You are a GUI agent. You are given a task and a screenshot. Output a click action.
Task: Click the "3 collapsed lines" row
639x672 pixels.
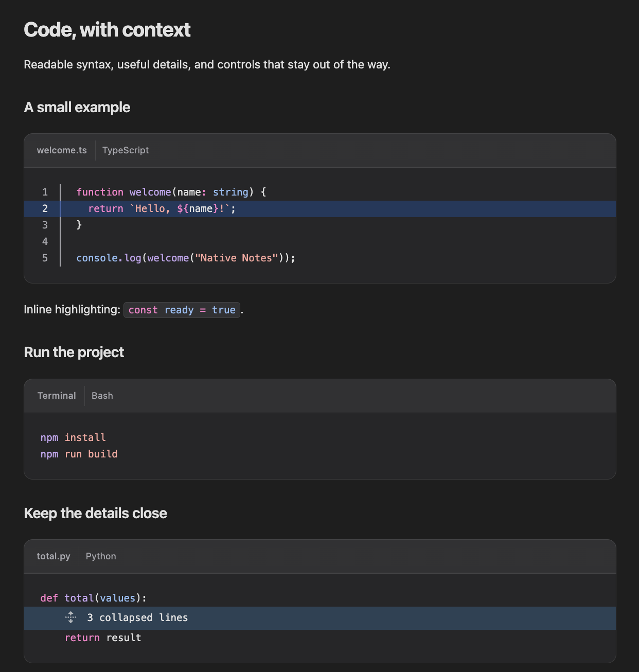[x=320, y=618]
